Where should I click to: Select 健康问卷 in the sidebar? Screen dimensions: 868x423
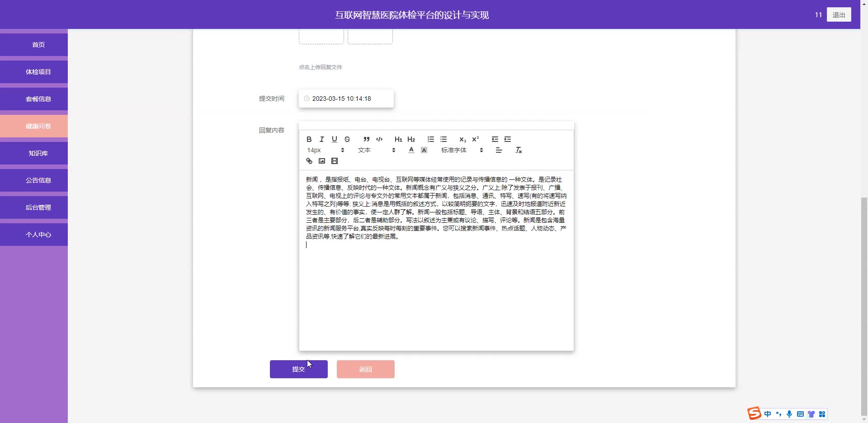(34, 126)
